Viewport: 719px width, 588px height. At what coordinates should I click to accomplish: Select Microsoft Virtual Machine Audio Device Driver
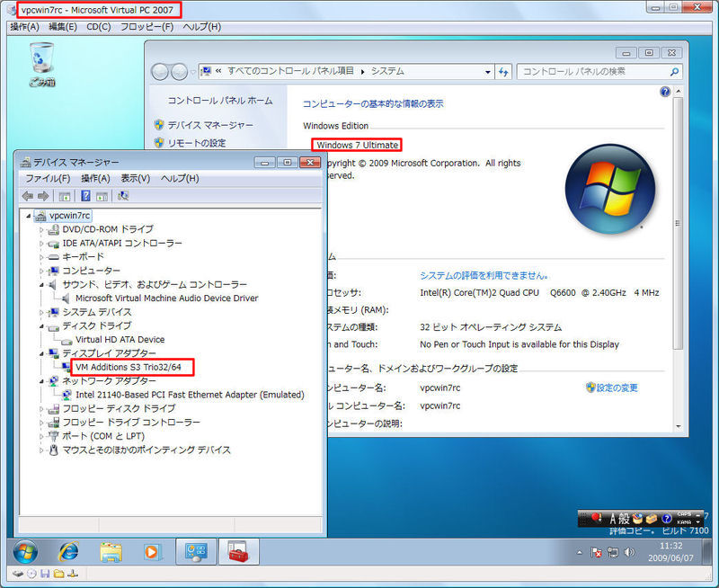[x=167, y=298]
